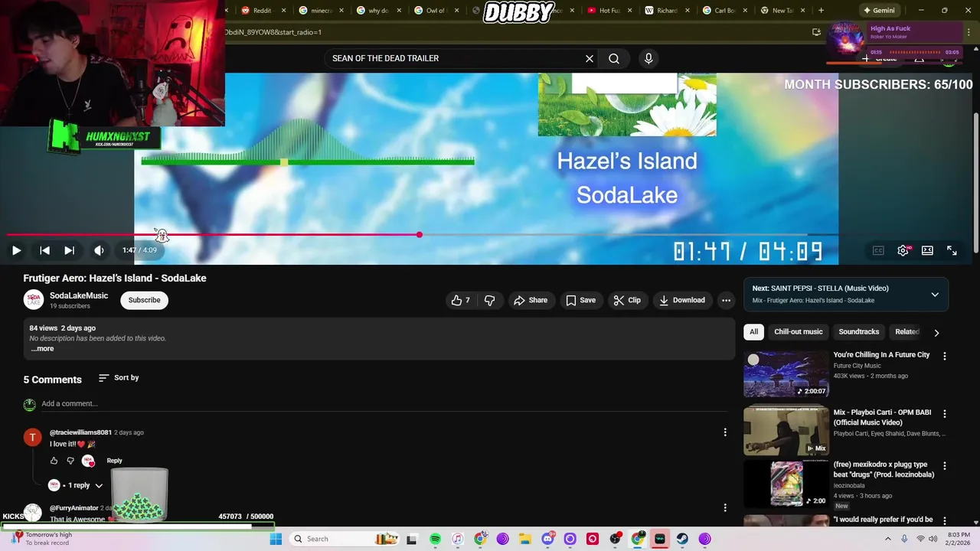Open the You're Chilling In A Future City thumbnail
980x551 pixels.
tap(786, 375)
